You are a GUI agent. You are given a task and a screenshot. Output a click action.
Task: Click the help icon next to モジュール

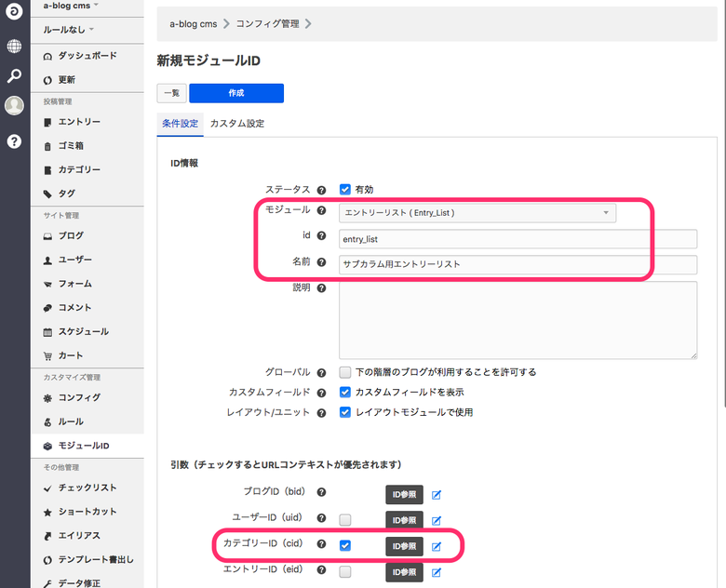pos(322,211)
